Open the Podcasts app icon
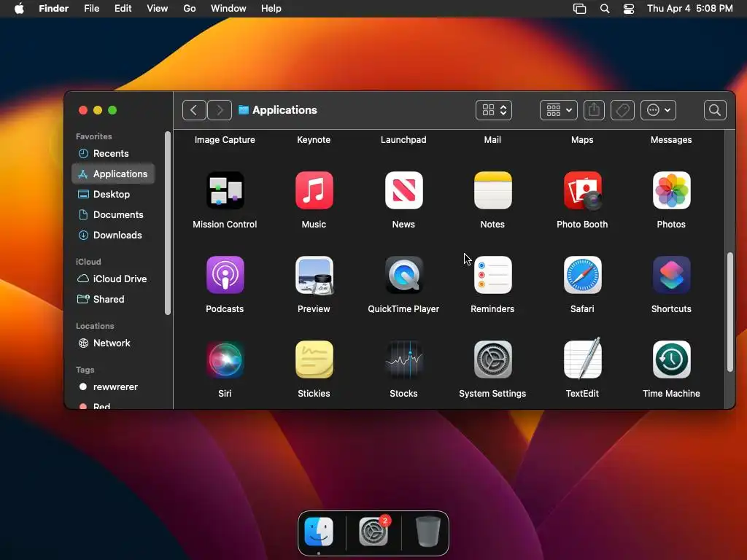 tap(225, 275)
